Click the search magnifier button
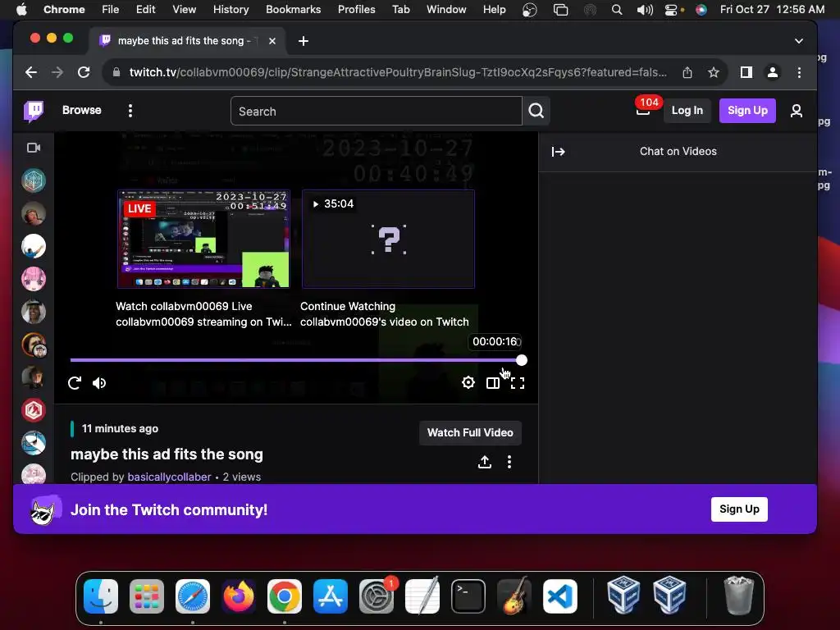The image size is (840, 630). click(536, 111)
